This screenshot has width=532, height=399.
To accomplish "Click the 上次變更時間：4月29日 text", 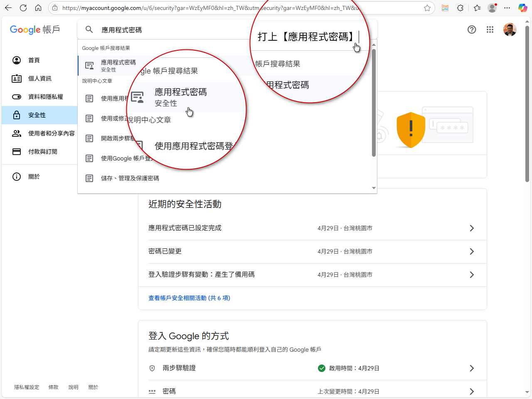I will (348, 392).
